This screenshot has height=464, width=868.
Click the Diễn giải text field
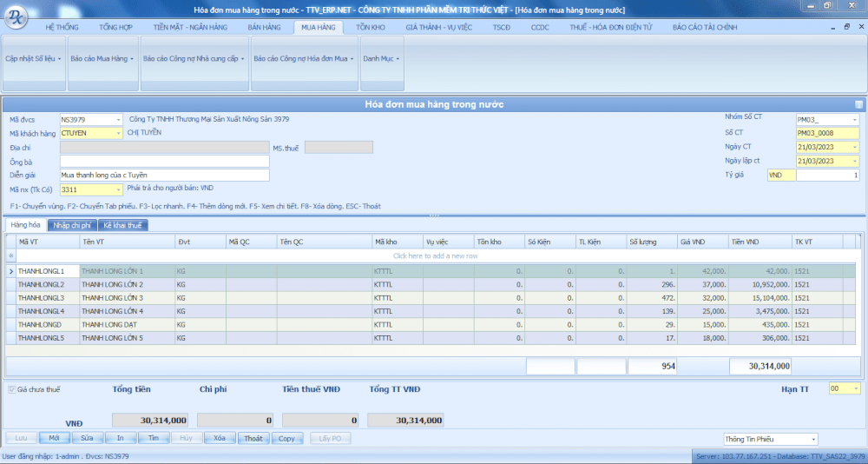(x=164, y=176)
